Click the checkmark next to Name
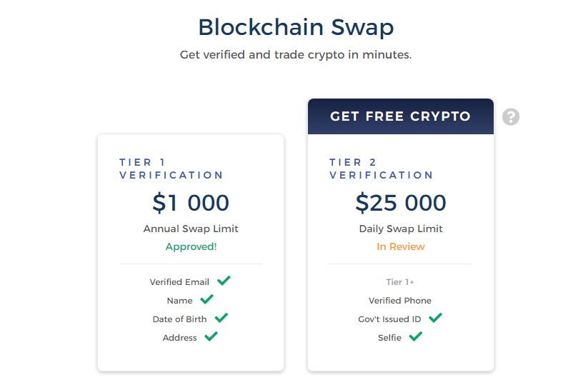The height and width of the screenshot is (390, 588). point(206,299)
